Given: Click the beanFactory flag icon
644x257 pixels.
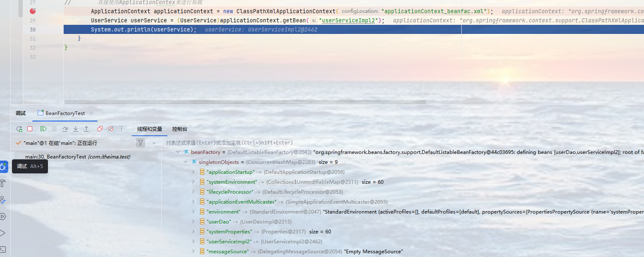Looking at the screenshot, I should (186, 152).
